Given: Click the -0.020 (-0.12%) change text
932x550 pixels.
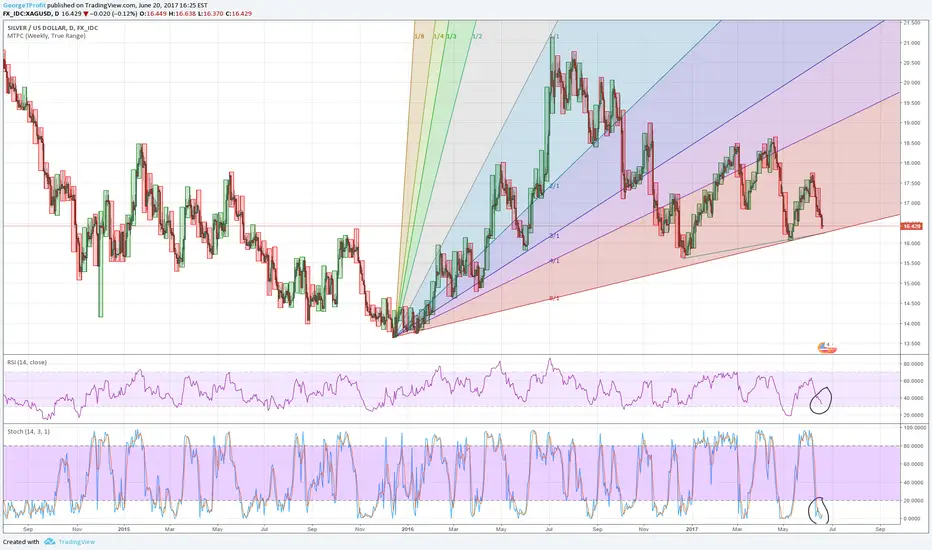Looking at the screenshot, I should pos(114,13).
